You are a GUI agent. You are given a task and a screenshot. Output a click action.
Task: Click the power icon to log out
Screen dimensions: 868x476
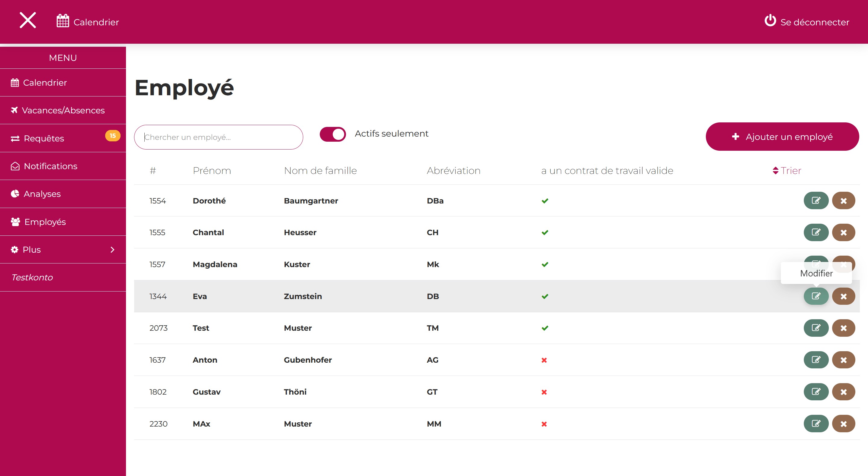(x=770, y=20)
